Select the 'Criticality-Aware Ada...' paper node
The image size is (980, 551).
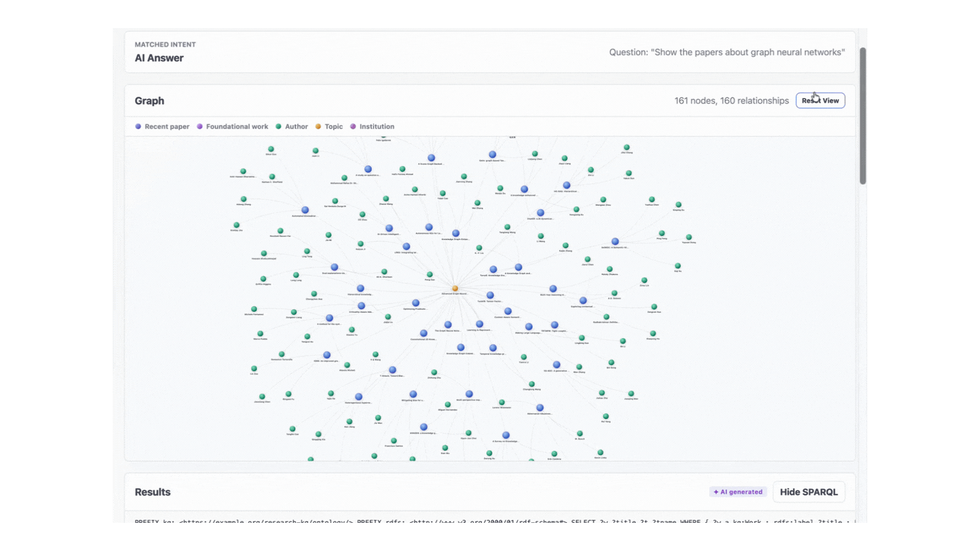pos(361,305)
